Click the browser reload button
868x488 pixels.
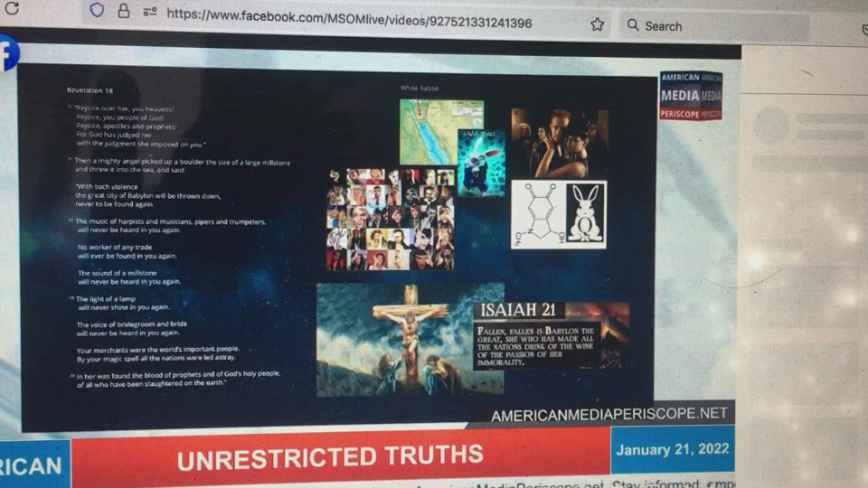pos(12,8)
